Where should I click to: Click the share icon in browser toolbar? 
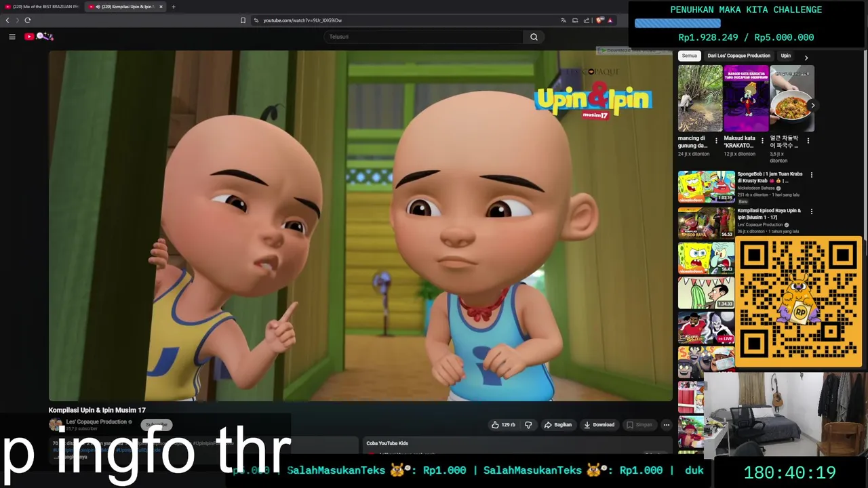[x=587, y=20]
